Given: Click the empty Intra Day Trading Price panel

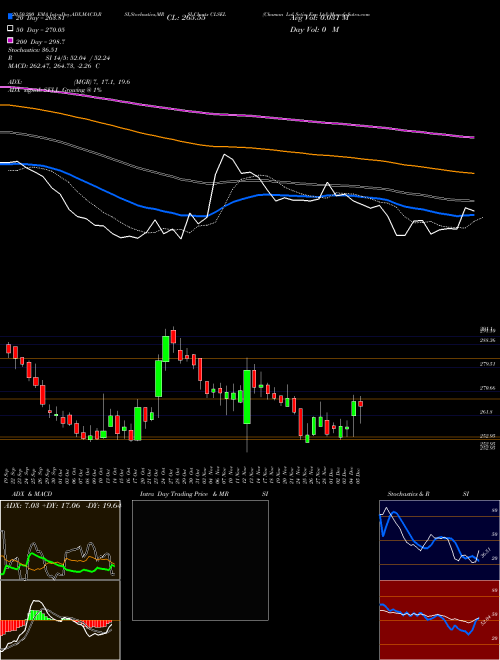Looking at the screenshot, I should 200,560.
